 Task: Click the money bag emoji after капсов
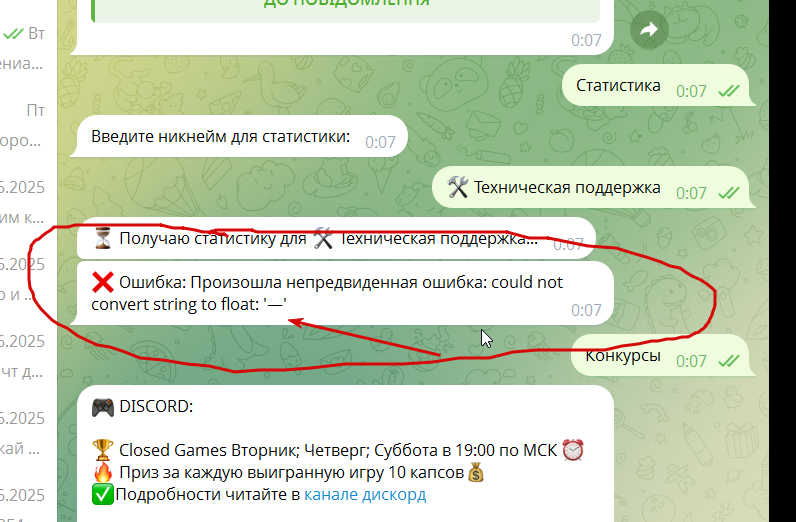476,473
